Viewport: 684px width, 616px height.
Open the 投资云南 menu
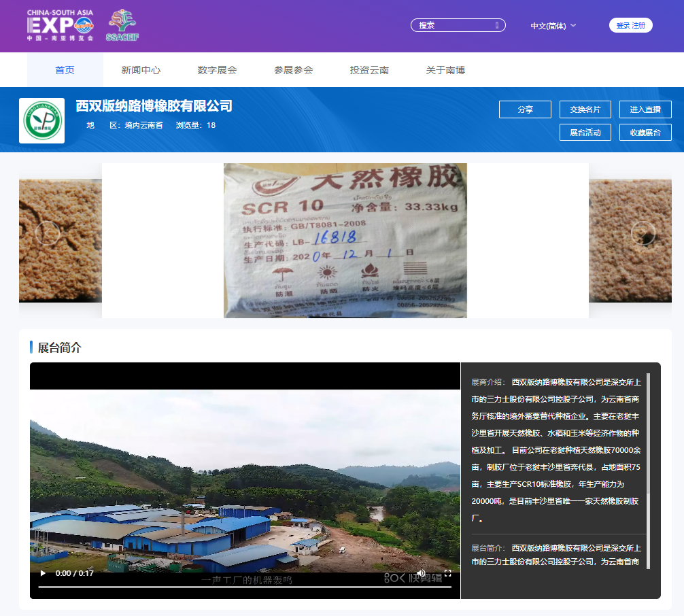(369, 70)
